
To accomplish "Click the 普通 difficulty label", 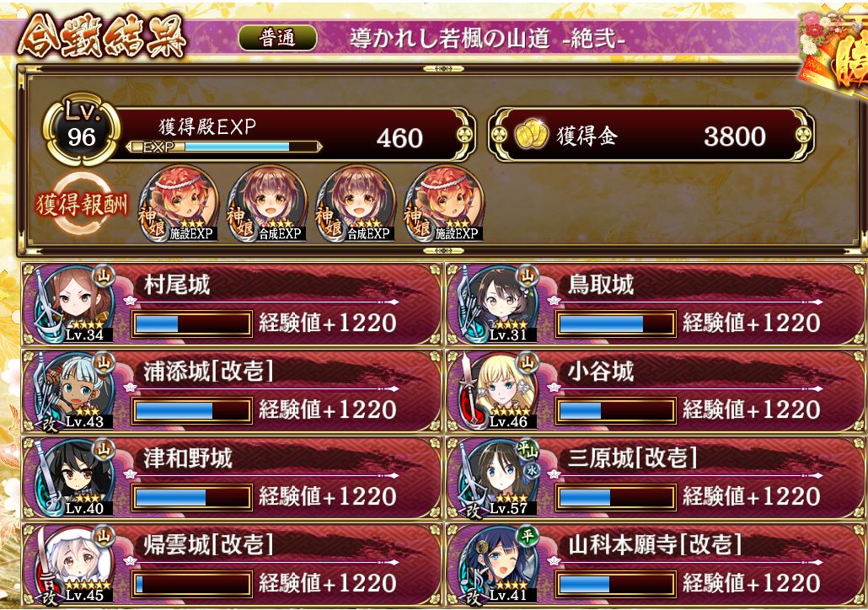I will click(x=277, y=38).
